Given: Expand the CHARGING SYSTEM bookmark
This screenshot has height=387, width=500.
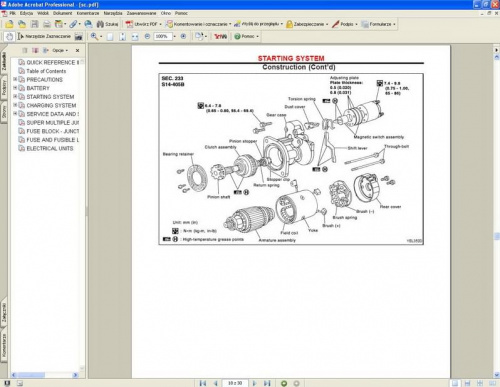Looking at the screenshot, I should pos(15,105).
